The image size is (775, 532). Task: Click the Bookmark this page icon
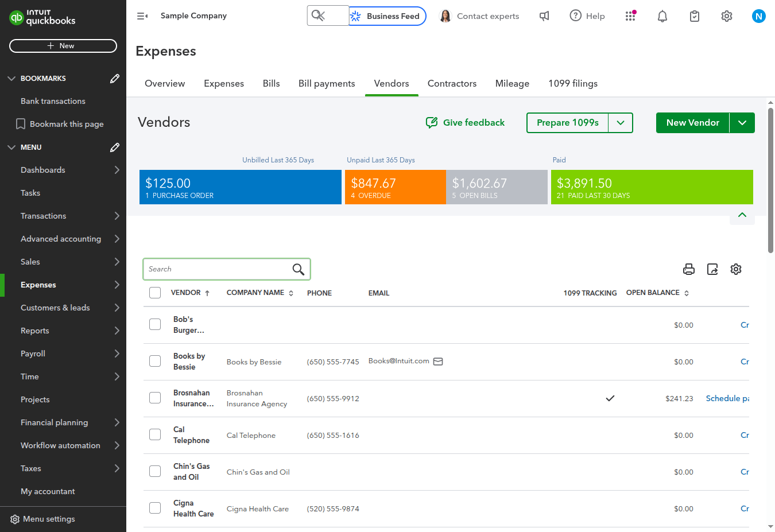coord(21,124)
